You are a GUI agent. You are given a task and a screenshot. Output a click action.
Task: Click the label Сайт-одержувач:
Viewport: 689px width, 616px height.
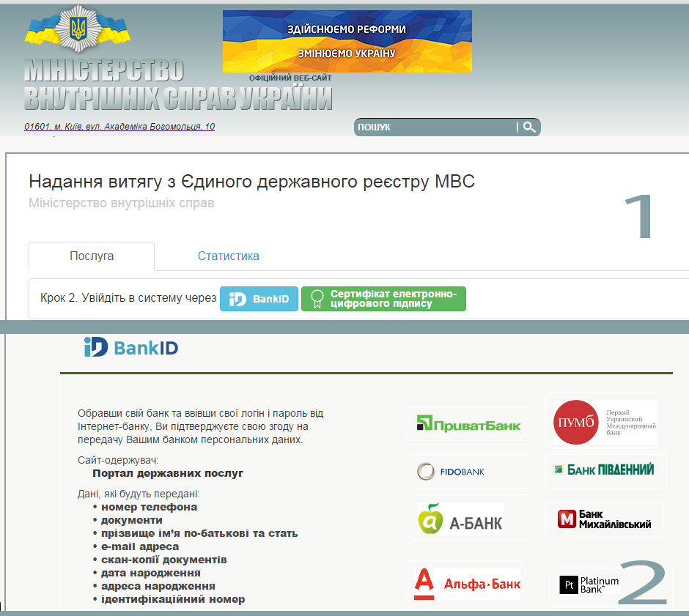click(x=118, y=460)
